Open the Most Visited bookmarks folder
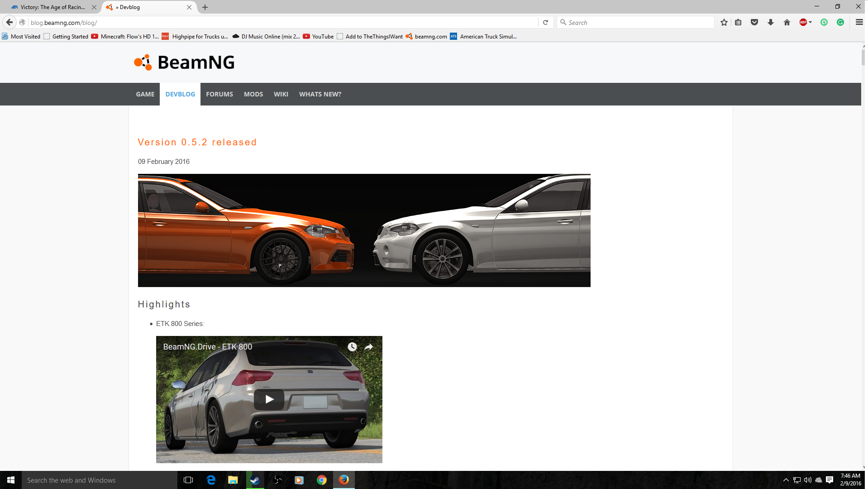This screenshot has height=489, width=868. coord(21,37)
